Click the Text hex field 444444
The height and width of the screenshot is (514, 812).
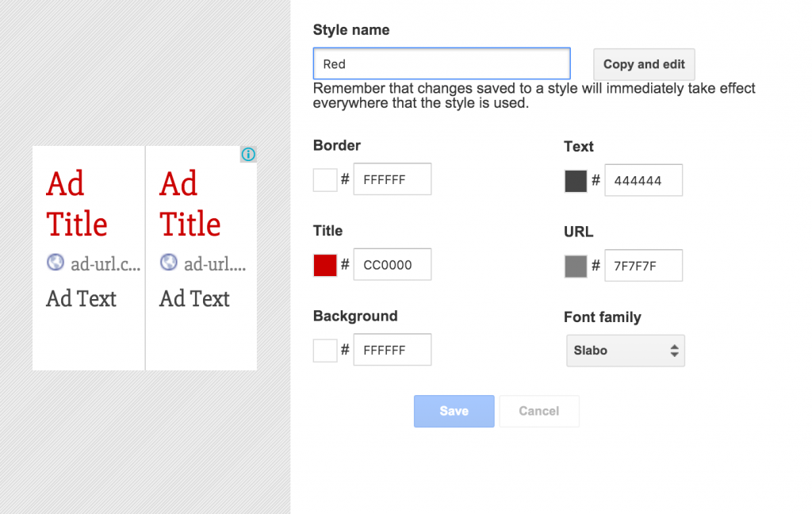tap(643, 181)
